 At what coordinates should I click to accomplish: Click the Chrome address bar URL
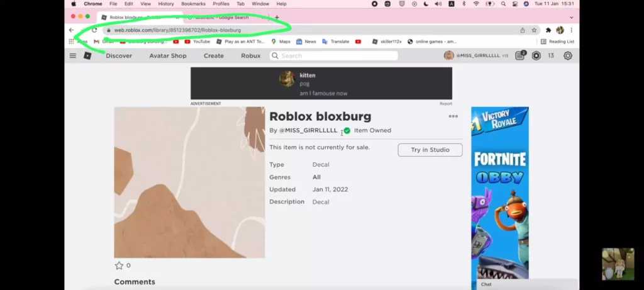tap(177, 30)
